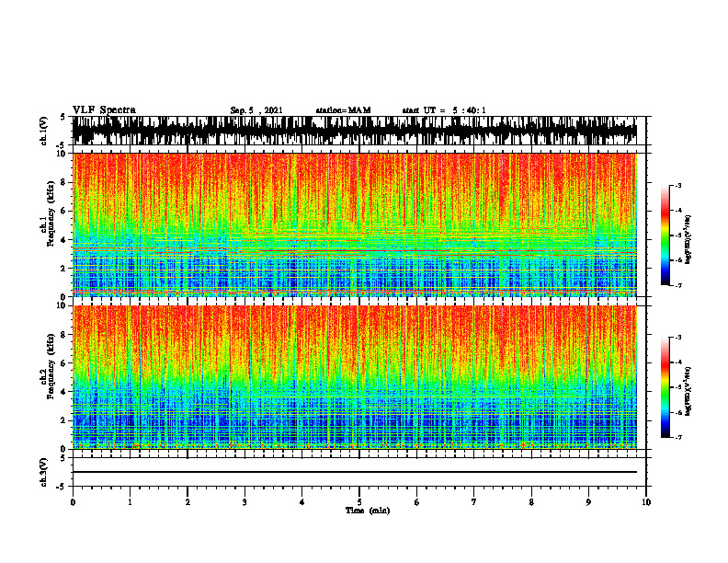Click the "1" tick on the time axis
This screenshot has width=728, height=563.
click(130, 502)
